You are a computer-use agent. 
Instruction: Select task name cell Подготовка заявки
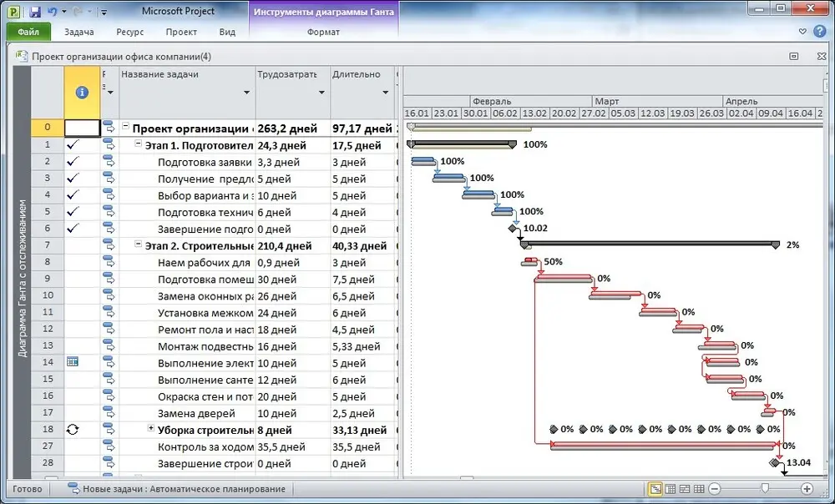pyautogui.click(x=187, y=162)
